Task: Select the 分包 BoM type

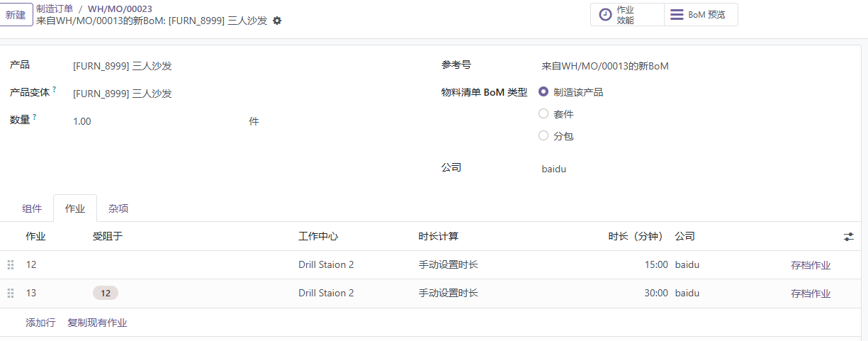Action: [543, 135]
